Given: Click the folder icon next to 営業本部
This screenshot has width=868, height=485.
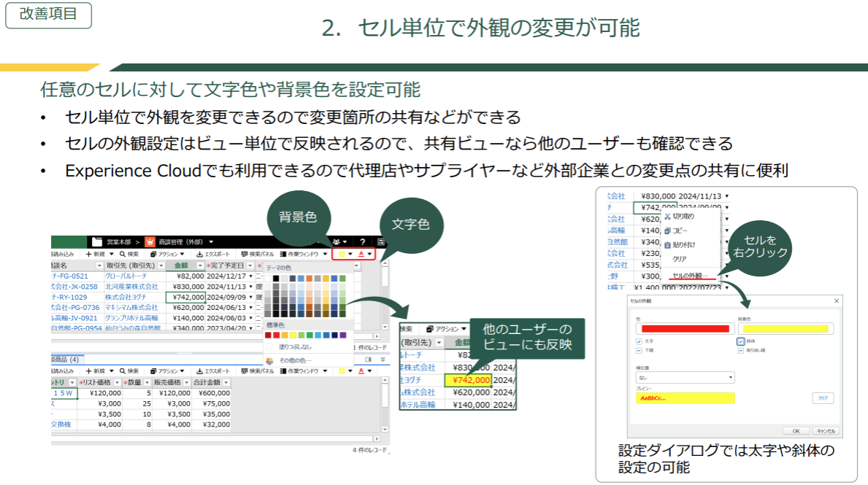Looking at the screenshot, I should [x=97, y=241].
